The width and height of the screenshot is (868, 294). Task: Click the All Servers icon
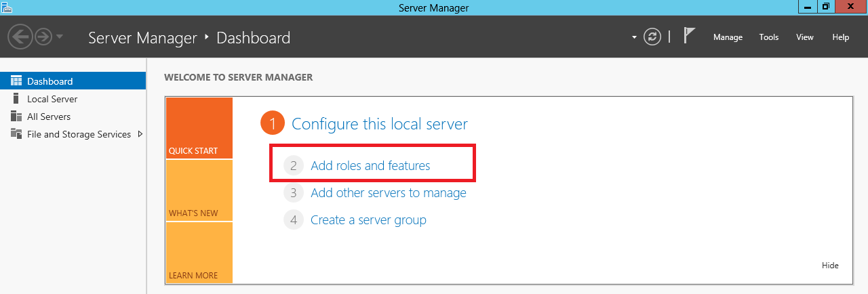(16, 117)
